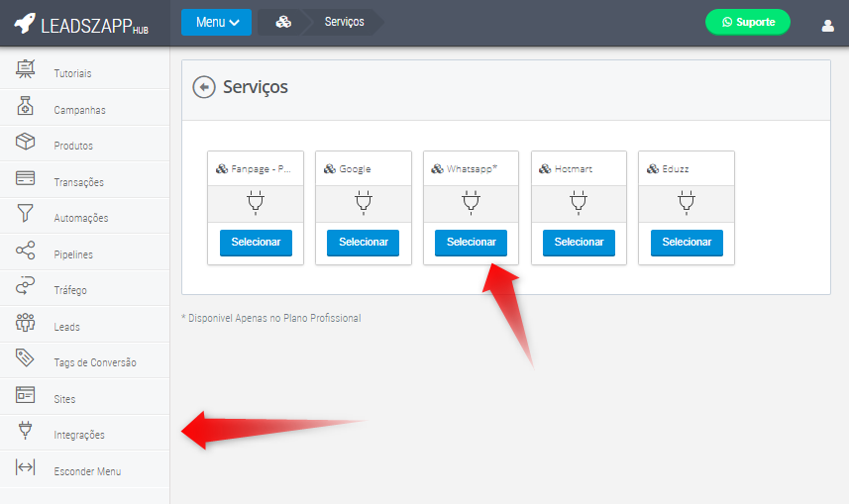Viewport: 849px width, 504px height.
Task: Choose Selecionar for the Hotmart service
Action: 579,242
